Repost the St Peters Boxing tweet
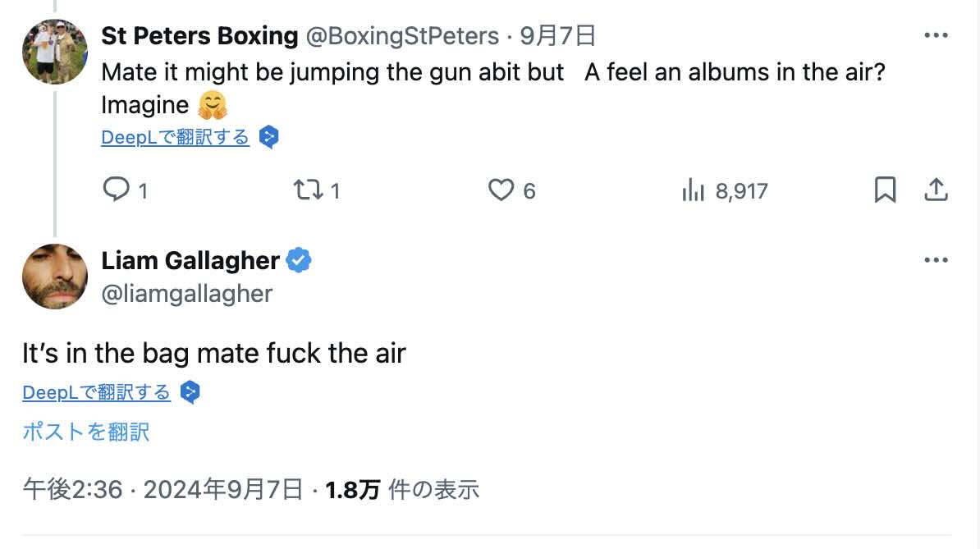Viewport: 980px width, 549px height. pos(308,190)
